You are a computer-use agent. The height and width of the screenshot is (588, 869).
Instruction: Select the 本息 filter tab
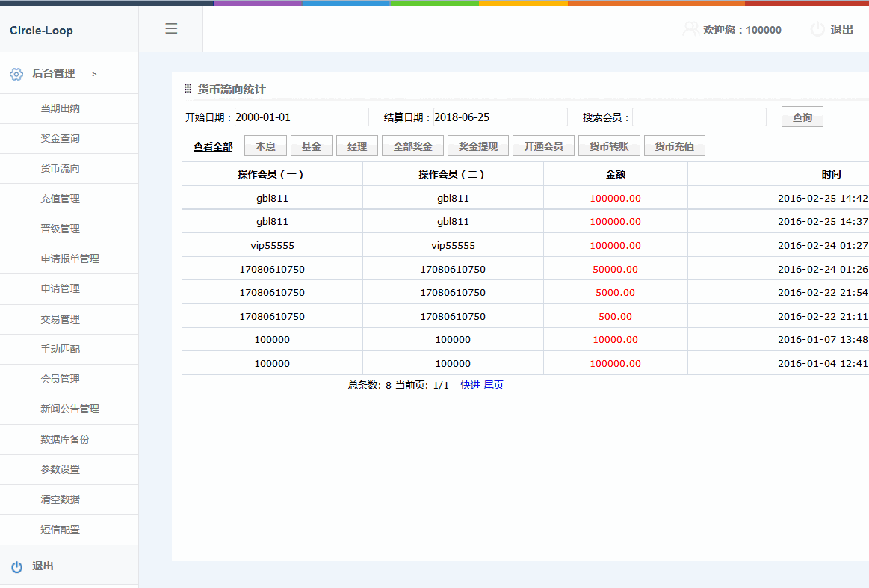[x=265, y=146]
